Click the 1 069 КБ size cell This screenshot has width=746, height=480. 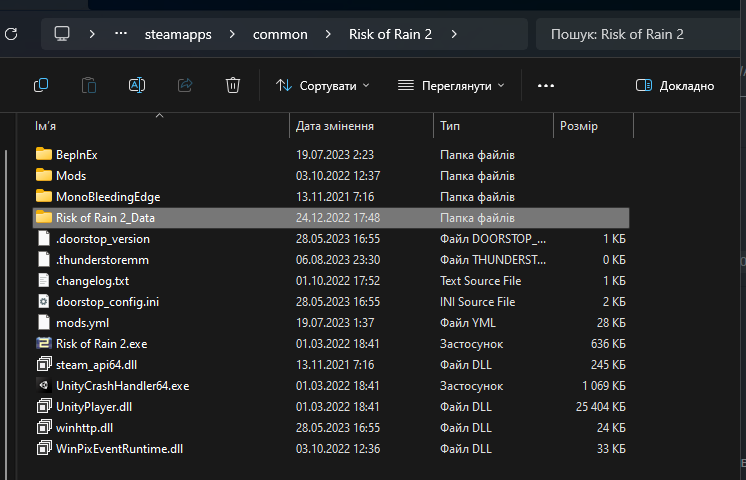pyautogui.click(x=604, y=386)
